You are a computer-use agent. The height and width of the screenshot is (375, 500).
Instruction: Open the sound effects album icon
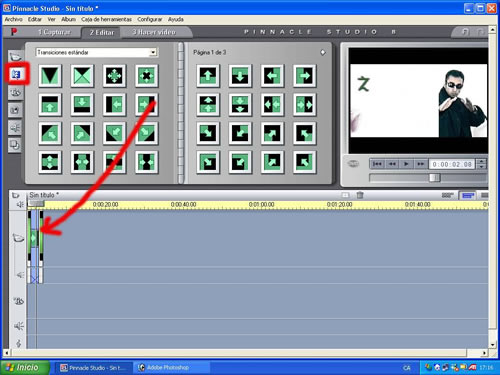16,128
